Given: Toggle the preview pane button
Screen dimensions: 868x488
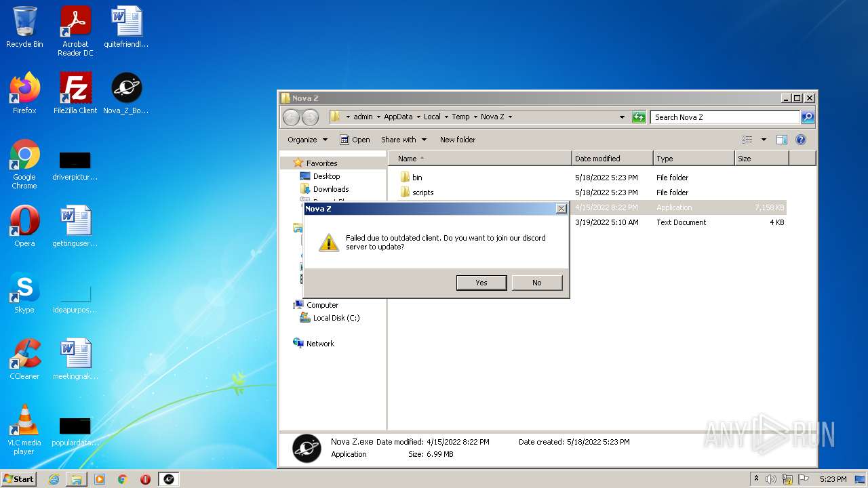Looking at the screenshot, I should pyautogui.click(x=782, y=140).
